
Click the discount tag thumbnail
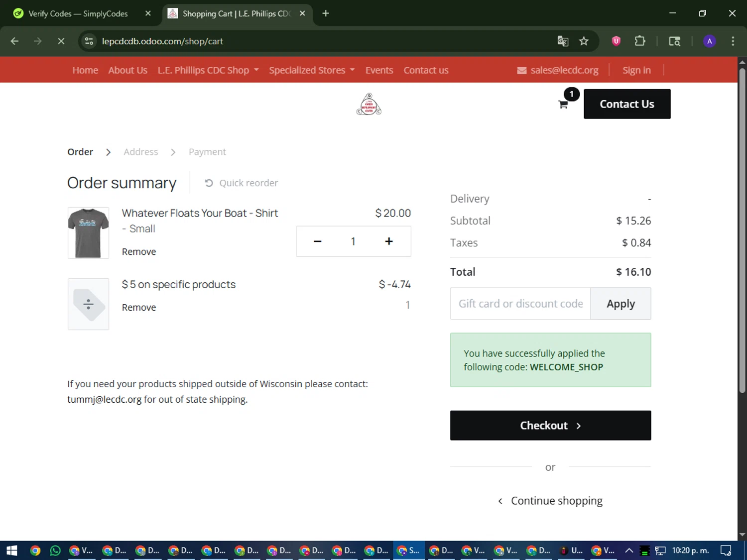(88, 304)
